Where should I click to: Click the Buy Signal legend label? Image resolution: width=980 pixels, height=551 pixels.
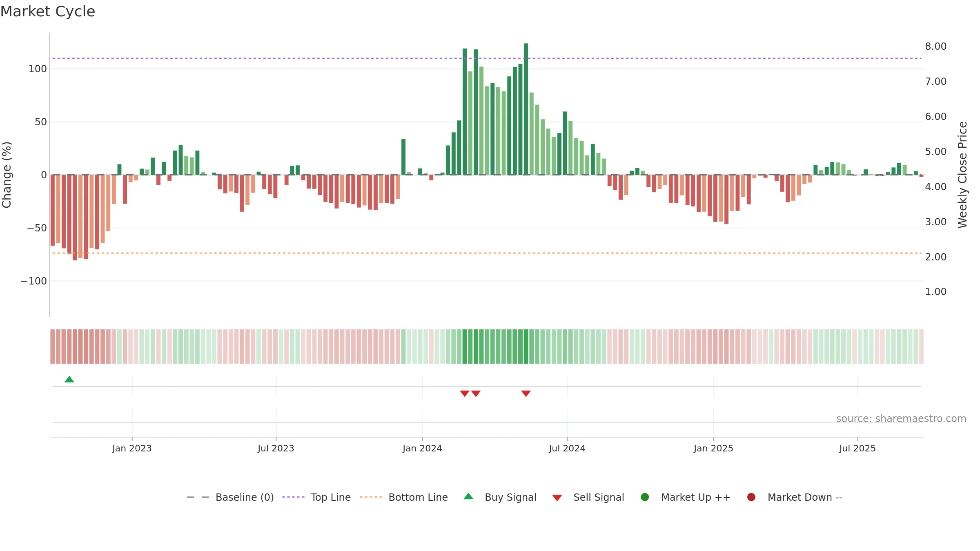click(x=510, y=497)
